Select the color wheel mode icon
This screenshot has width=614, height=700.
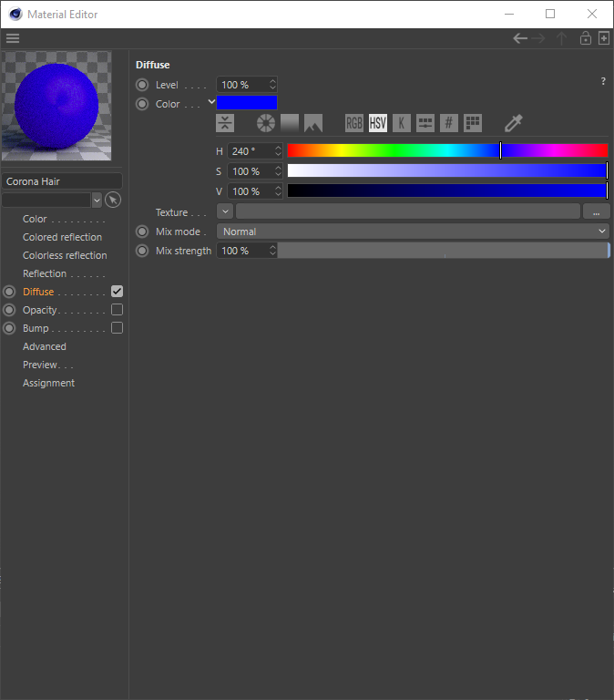[266, 123]
